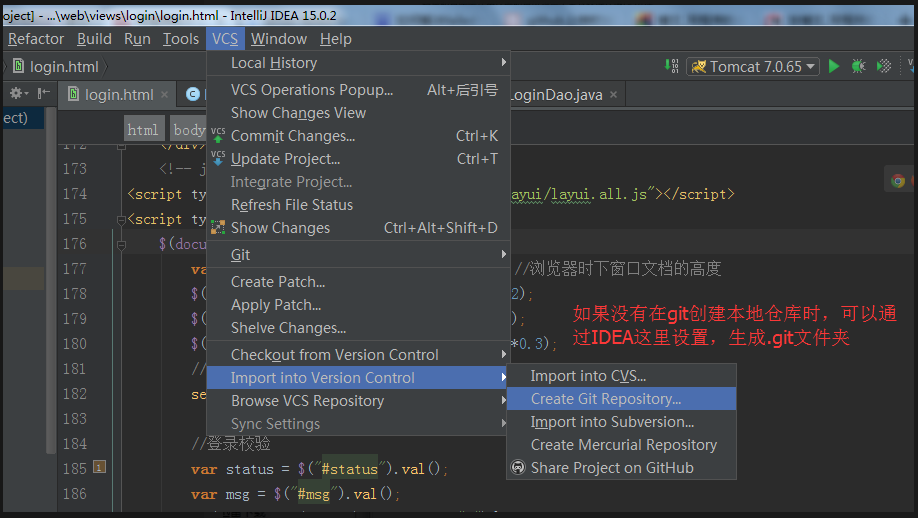This screenshot has width=918, height=518.
Task: Select Import into Subversion
Action: pyautogui.click(x=621, y=421)
